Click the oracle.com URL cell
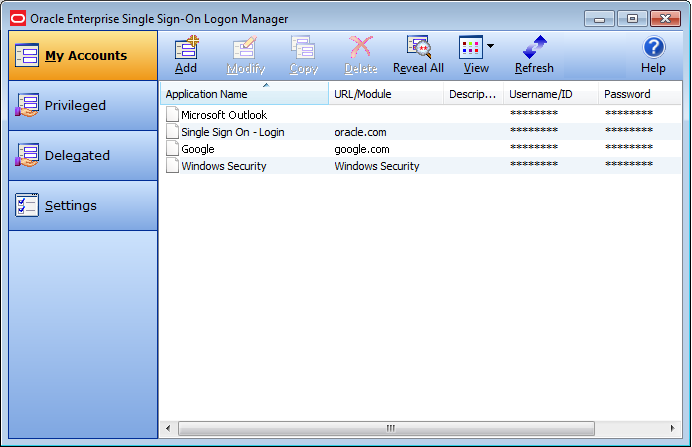Viewport: 692px width, 447px height. pyautogui.click(x=360, y=132)
